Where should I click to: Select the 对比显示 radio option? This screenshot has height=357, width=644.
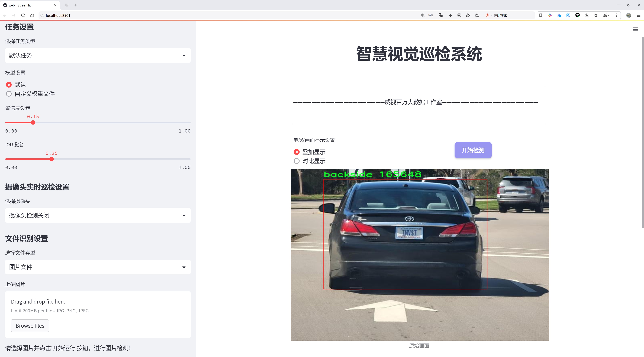tap(309, 161)
